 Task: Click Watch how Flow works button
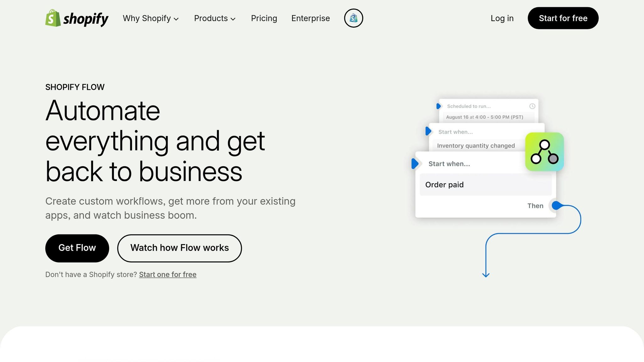(x=180, y=248)
